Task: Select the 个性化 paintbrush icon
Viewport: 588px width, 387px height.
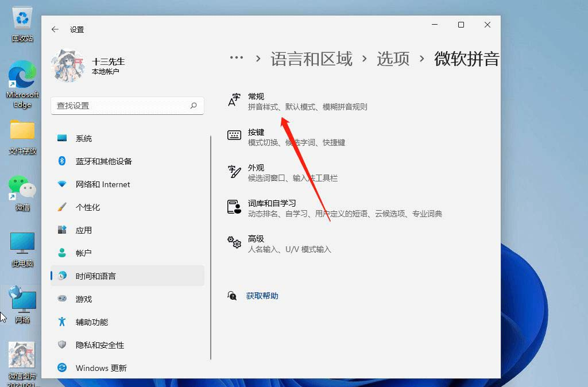Action: [62, 207]
